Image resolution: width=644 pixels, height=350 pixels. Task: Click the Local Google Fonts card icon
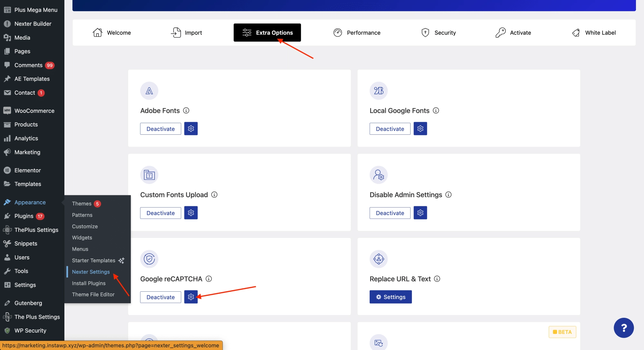(379, 91)
